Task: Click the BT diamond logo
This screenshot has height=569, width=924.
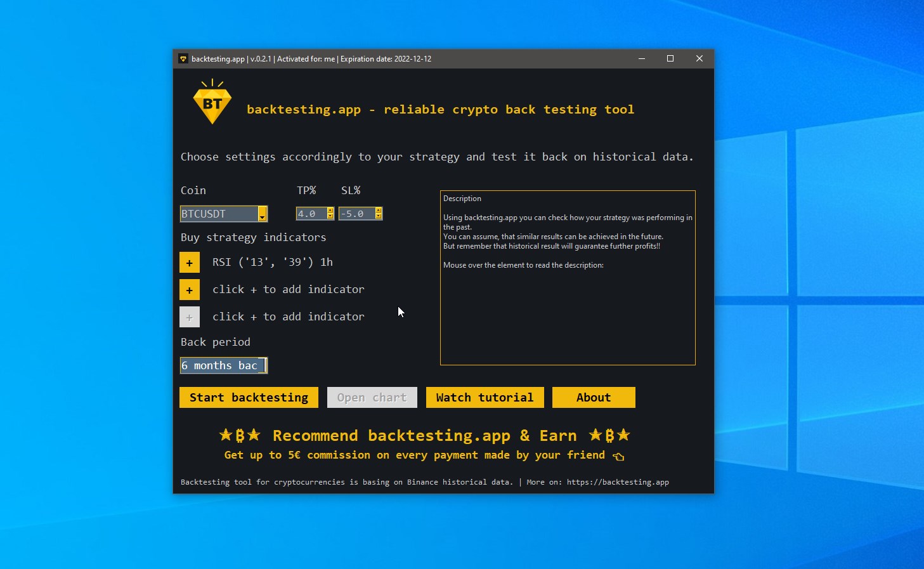Action: [x=212, y=103]
